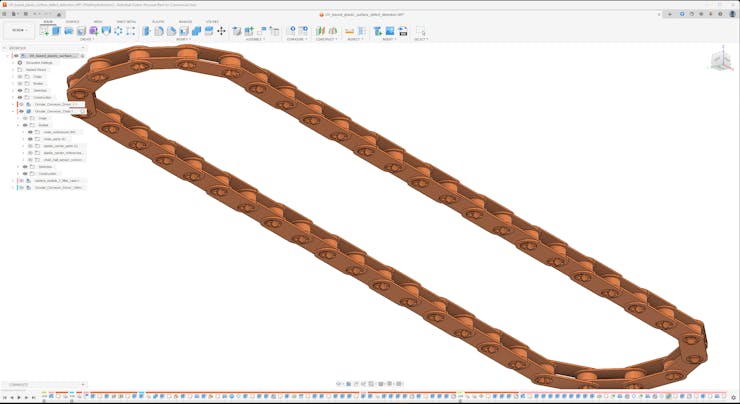Switch to the Surface tab
740x404 pixels.
[x=72, y=21]
